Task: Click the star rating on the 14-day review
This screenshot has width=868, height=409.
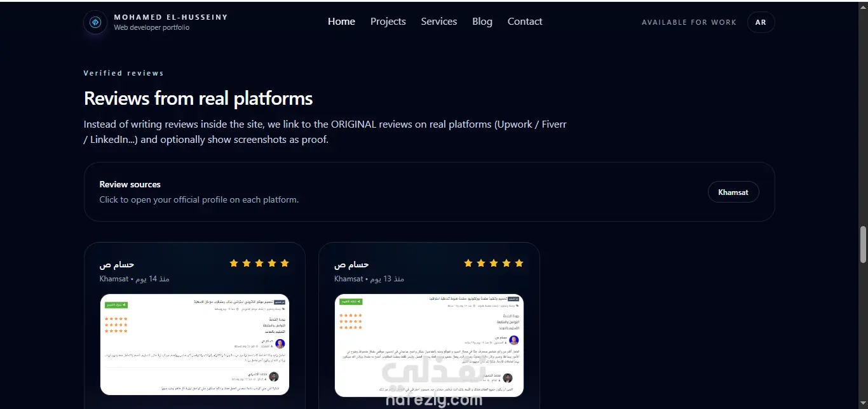Action: pos(259,263)
